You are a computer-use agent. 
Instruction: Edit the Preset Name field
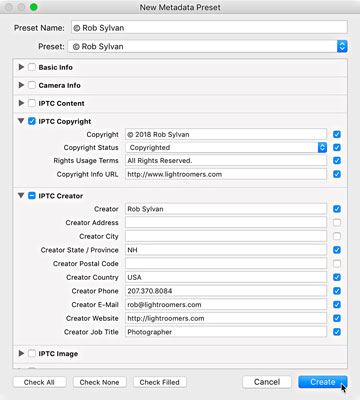209,28
